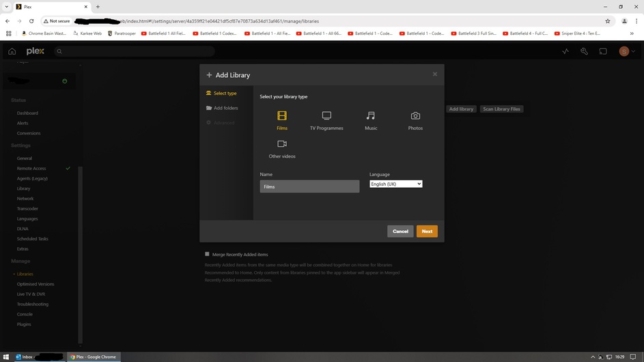The image size is (644, 362).
Task: Open Chrome three-dot menu
Action: (636, 21)
